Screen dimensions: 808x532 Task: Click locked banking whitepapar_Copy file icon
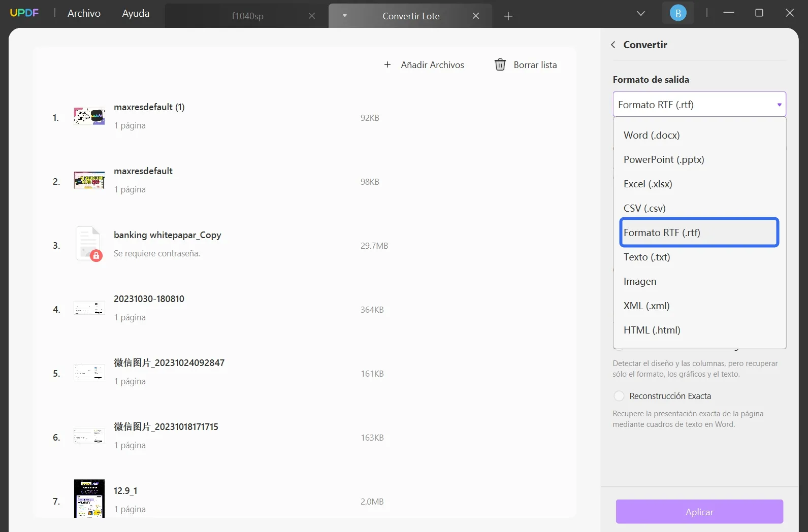pyautogui.click(x=89, y=244)
